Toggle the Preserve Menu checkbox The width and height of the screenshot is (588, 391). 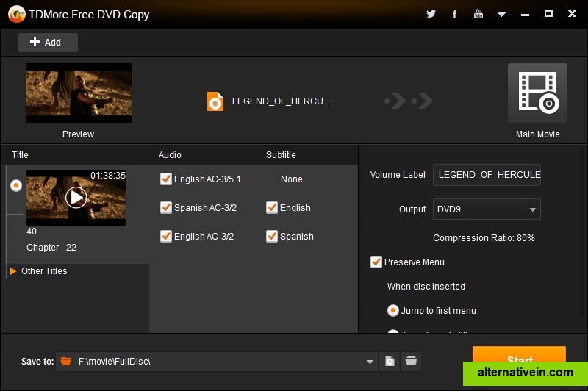tap(376, 262)
